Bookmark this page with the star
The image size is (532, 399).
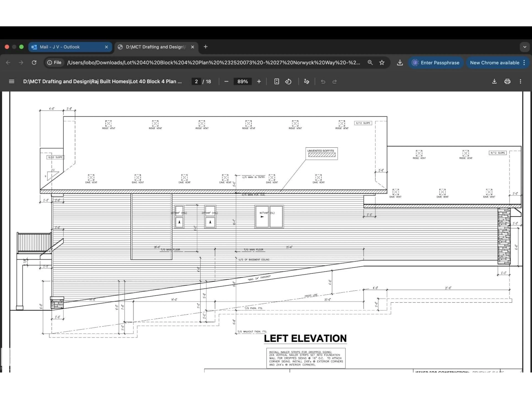click(x=382, y=62)
